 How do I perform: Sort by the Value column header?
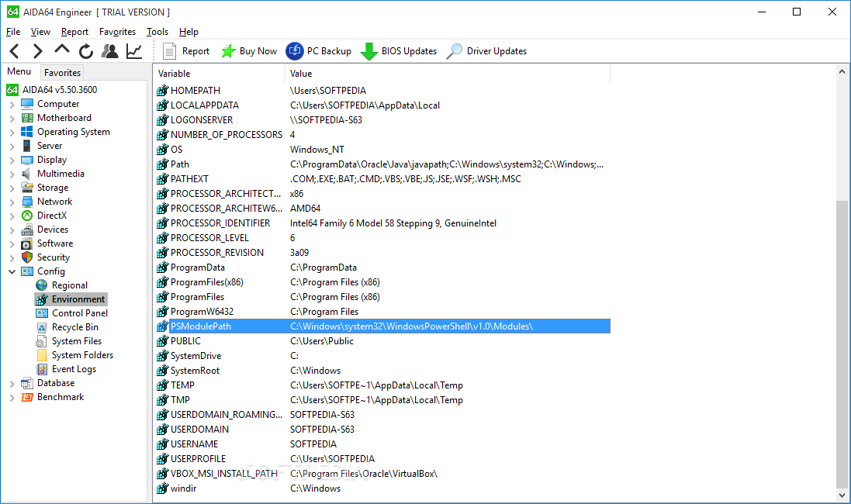448,74
